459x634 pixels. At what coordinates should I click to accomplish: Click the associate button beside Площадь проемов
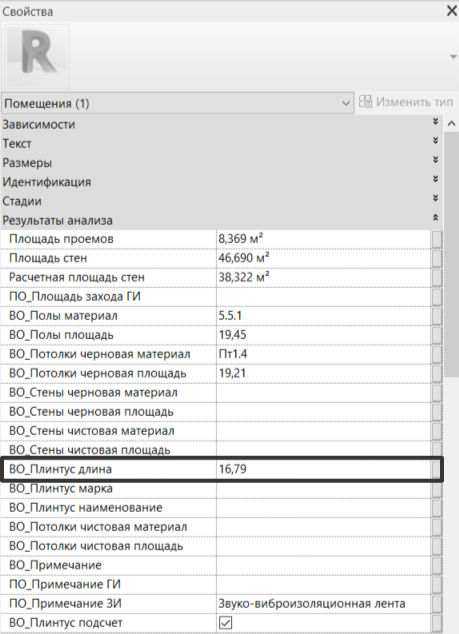pyautogui.click(x=437, y=239)
